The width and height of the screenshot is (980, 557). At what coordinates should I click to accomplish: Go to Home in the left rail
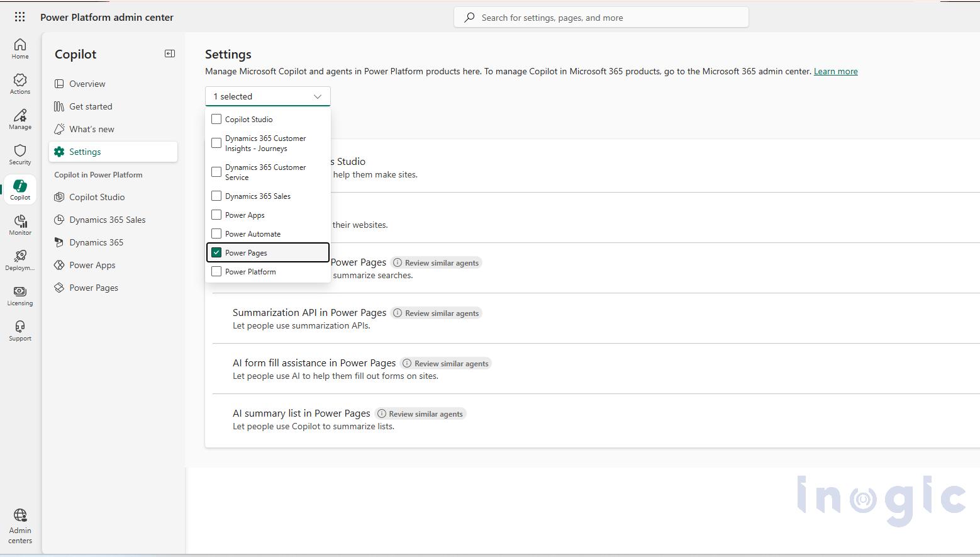20,49
